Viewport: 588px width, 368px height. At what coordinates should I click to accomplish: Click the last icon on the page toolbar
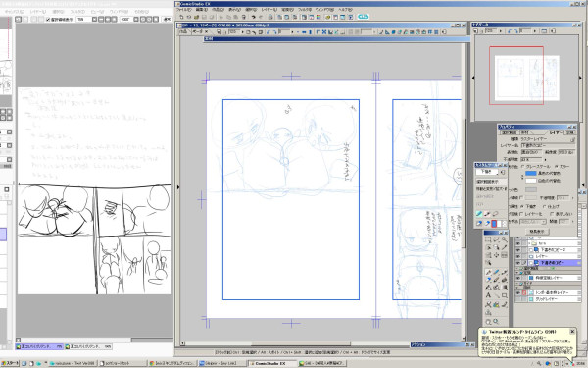[x=444, y=32]
